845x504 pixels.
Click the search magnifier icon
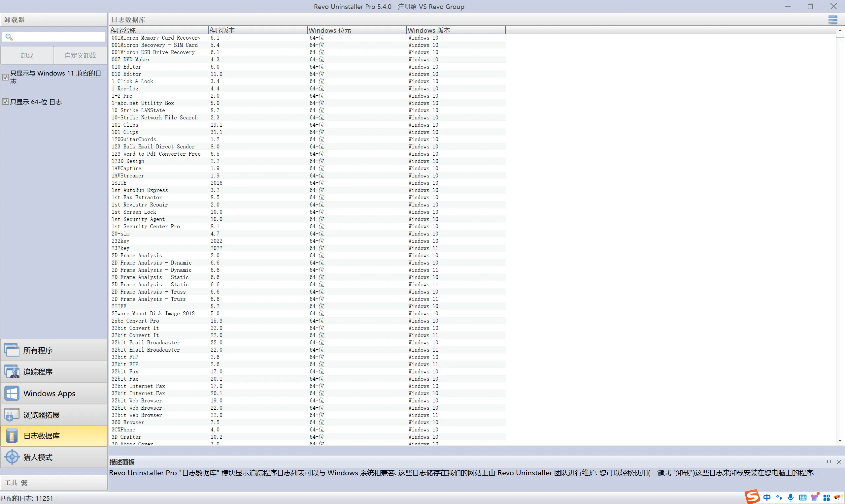9,37
